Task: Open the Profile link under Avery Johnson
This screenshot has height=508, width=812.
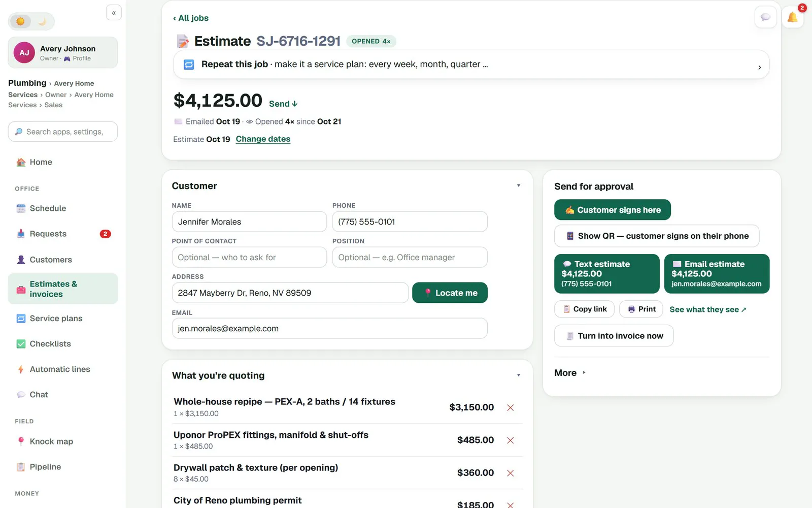Action: coord(78,58)
